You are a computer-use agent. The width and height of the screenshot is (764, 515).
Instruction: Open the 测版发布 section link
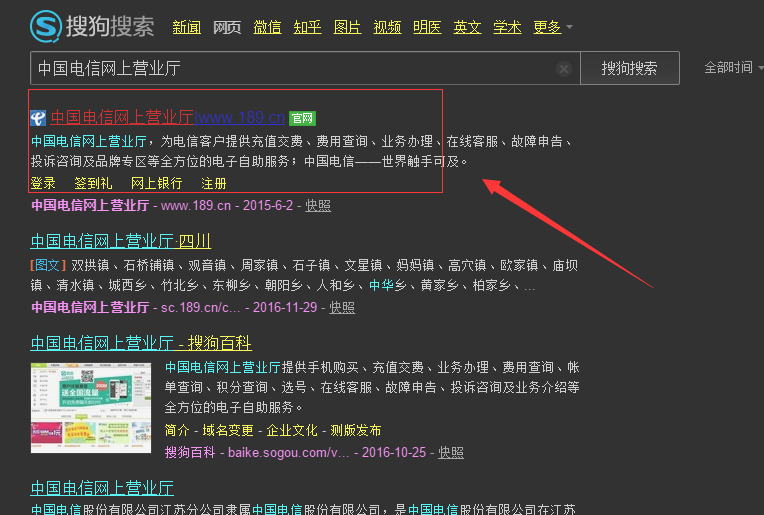(x=356, y=430)
